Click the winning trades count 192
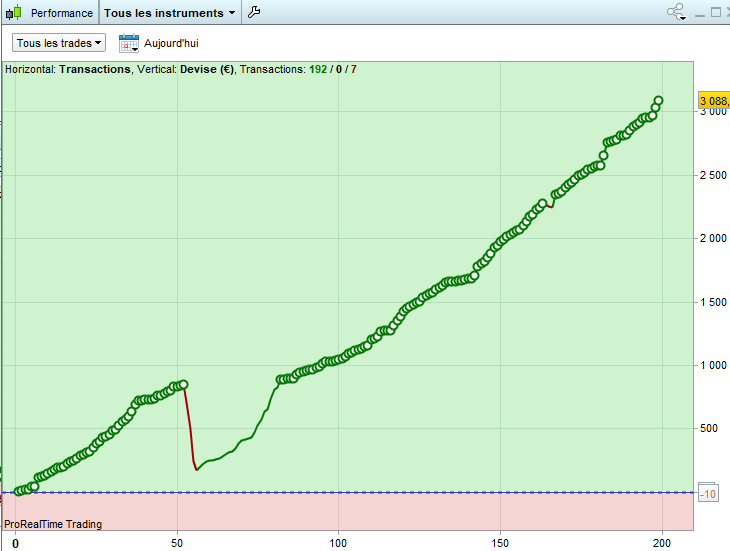This screenshot has height=551, width=730. click(x=318, y=69)
